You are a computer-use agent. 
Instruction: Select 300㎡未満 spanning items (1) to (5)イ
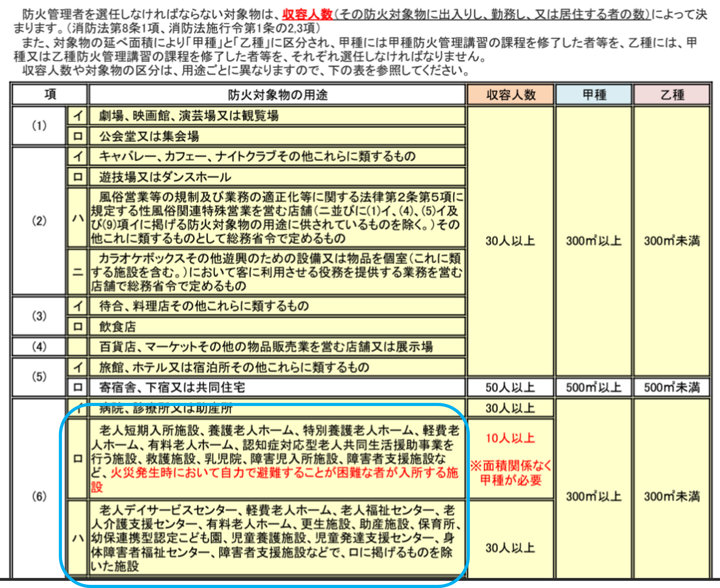pyautogui.click(x=672, y=241)
